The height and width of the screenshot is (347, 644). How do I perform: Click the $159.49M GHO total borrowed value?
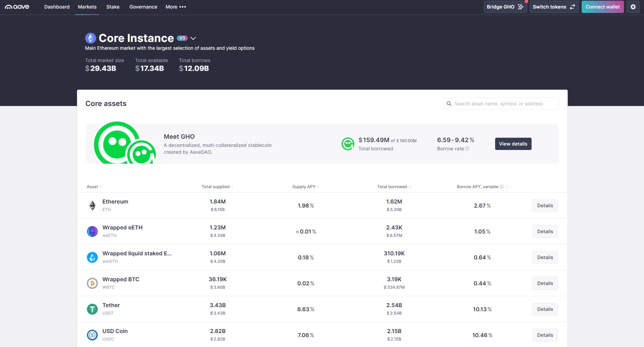pyautogui.click(x=374, y=140)
